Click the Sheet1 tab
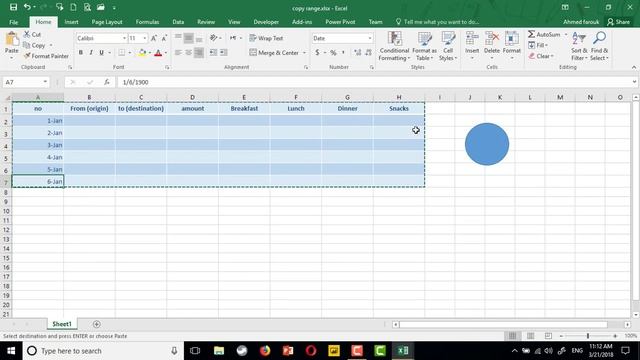The height and width of the screenshot is (360, 640). pyautogui.click(x=62, y=324)
